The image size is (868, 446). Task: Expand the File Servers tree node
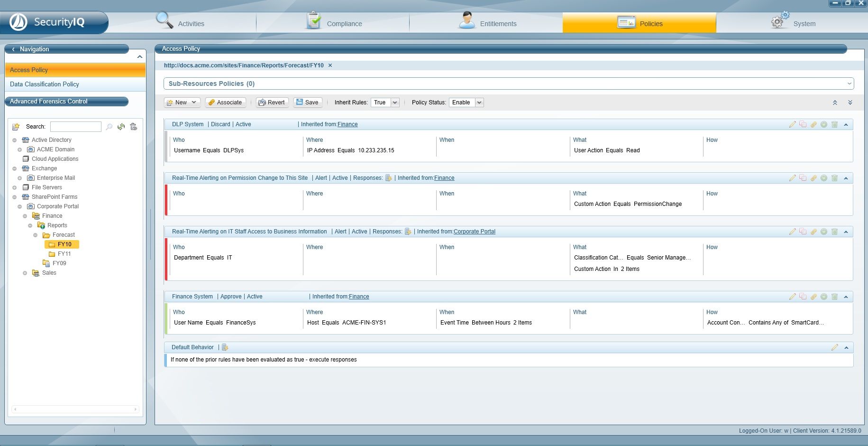pos(15,187)
